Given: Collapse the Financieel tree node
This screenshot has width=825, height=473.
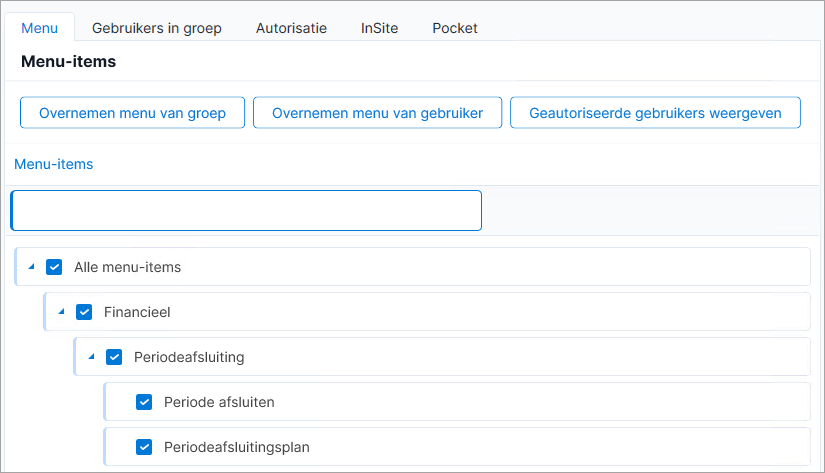Looking at the screenshot, I should tap(62, 312).
